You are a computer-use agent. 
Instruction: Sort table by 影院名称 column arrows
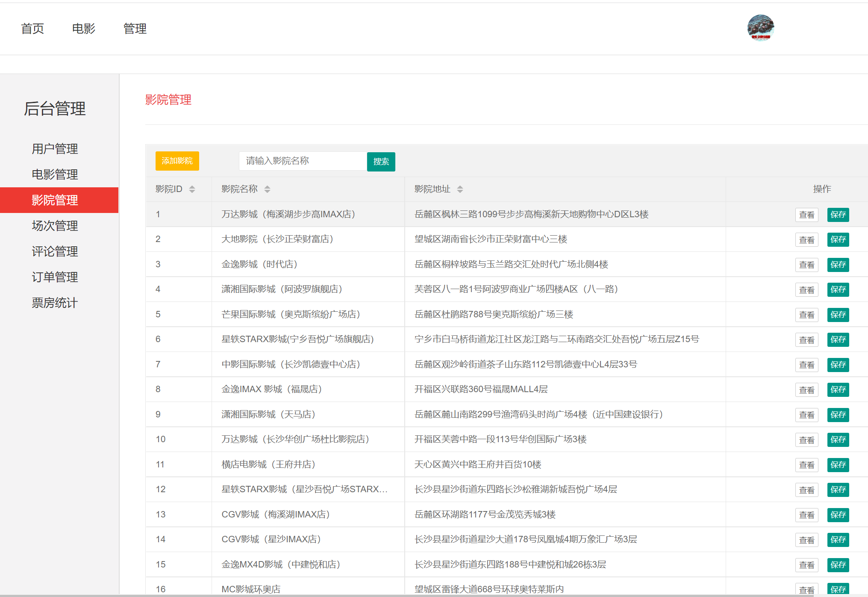click(x=267, y=189)
